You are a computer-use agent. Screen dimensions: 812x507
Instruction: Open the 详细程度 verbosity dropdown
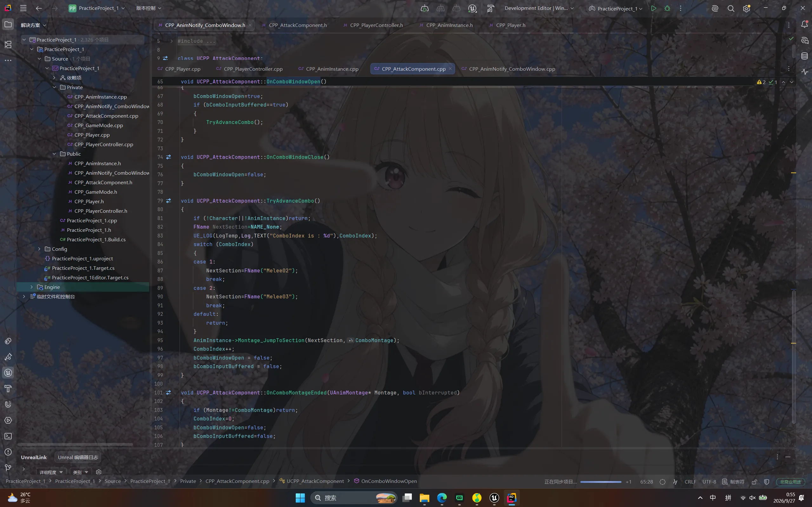pyautogui.click(x=51, y=472)
